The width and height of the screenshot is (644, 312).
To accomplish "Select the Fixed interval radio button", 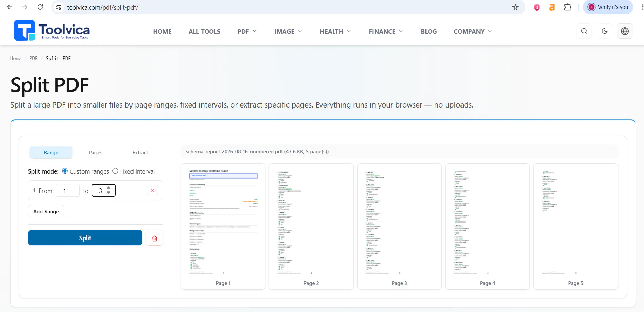I will [115, 171].
